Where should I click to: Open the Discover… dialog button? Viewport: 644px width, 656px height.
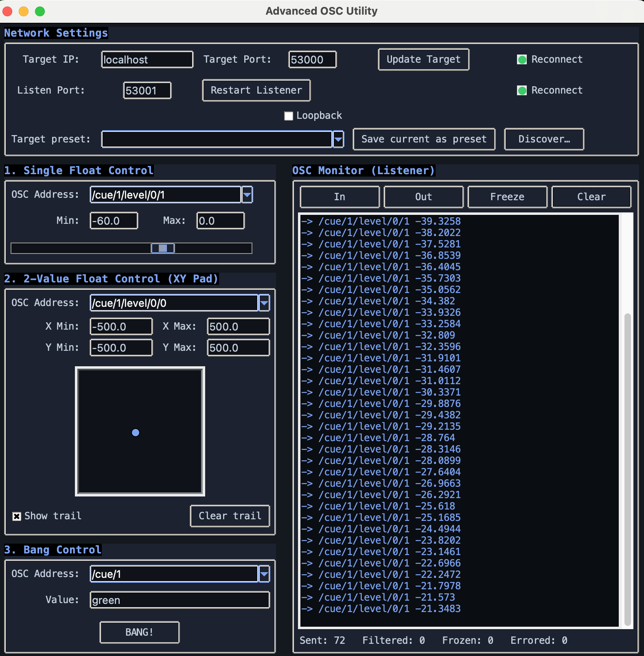coord(544,139)
